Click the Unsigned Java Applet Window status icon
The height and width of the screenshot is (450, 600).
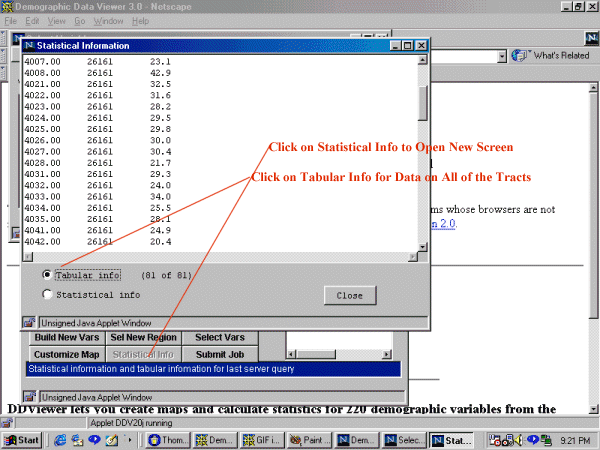pyautogui.click(x=30, y=323)
